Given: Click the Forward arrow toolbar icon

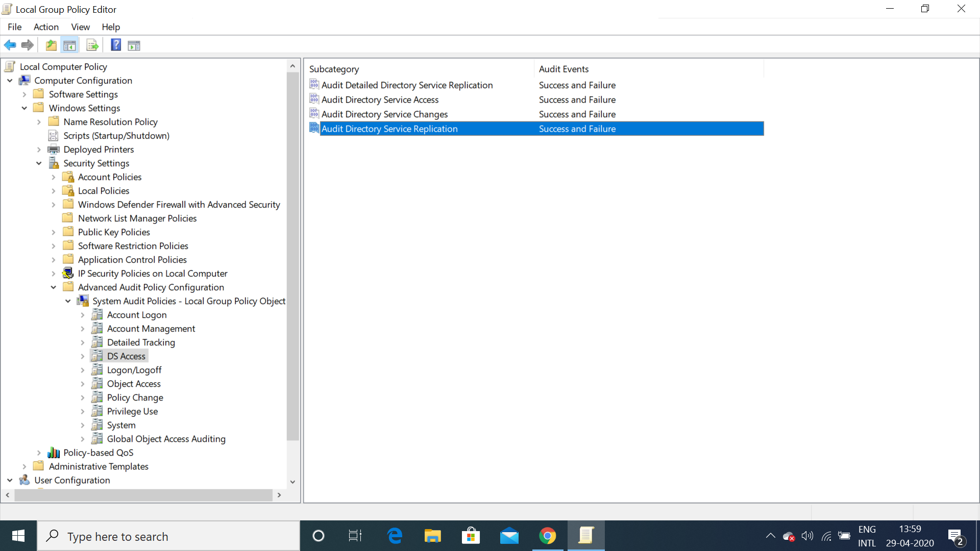Looking at the screenshot, I should click(28, 45).
